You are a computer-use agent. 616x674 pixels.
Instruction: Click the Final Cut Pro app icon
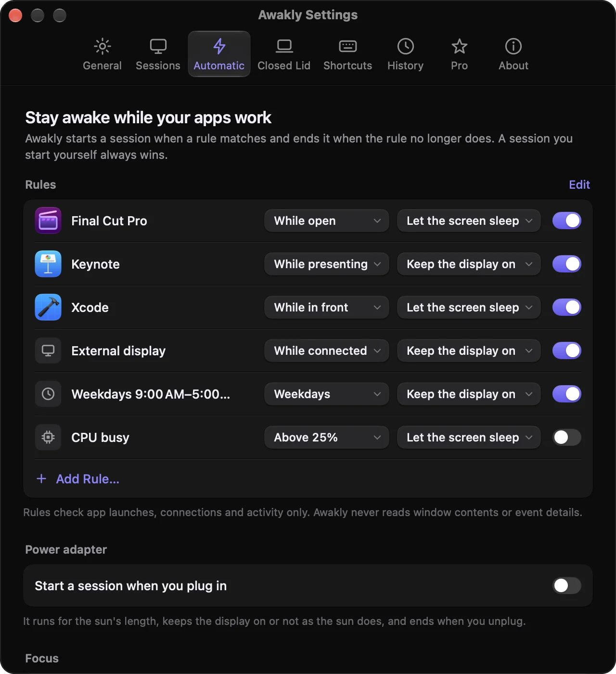48,220
